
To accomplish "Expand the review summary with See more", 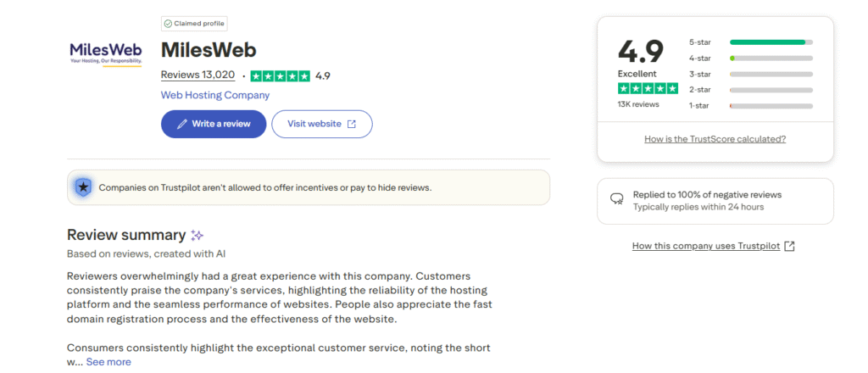I will point(108,362).
